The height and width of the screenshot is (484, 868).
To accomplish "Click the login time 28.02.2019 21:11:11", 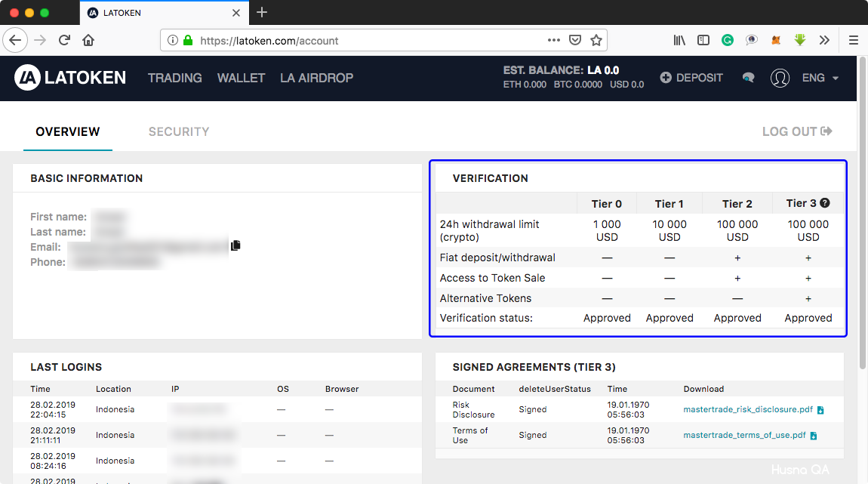I will [53, 435].
